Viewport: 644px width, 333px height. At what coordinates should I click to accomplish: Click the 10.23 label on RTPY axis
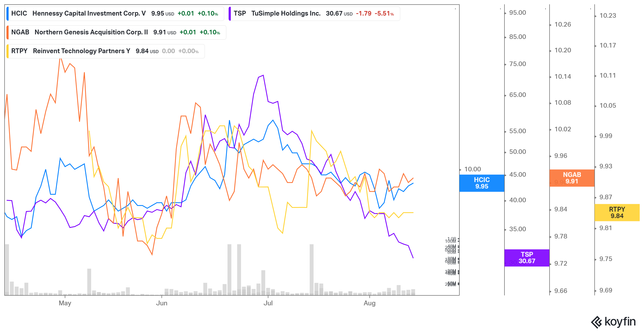coord(608,16)
